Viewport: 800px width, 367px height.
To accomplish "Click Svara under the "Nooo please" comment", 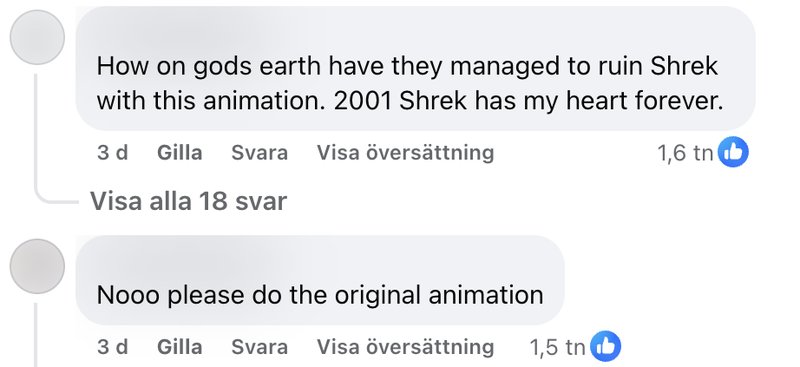I will click(x=259, y=347).
